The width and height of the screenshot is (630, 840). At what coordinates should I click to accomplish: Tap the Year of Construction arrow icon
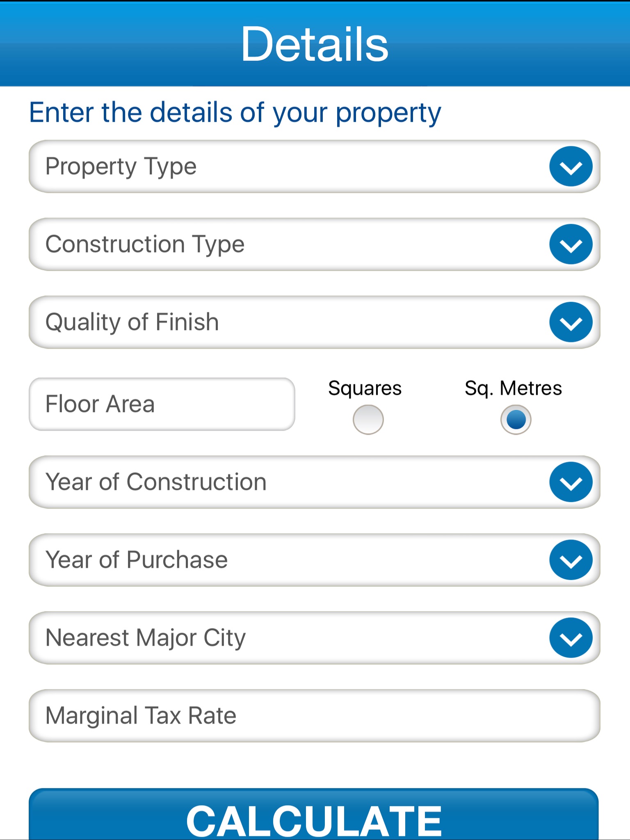click(571, 482)
